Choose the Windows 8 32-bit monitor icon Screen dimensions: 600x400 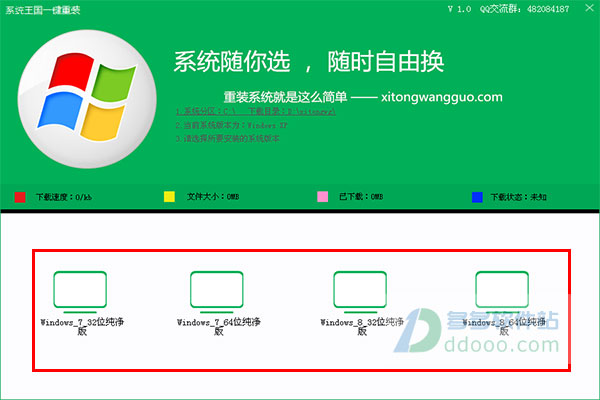(x=360, y=289)
